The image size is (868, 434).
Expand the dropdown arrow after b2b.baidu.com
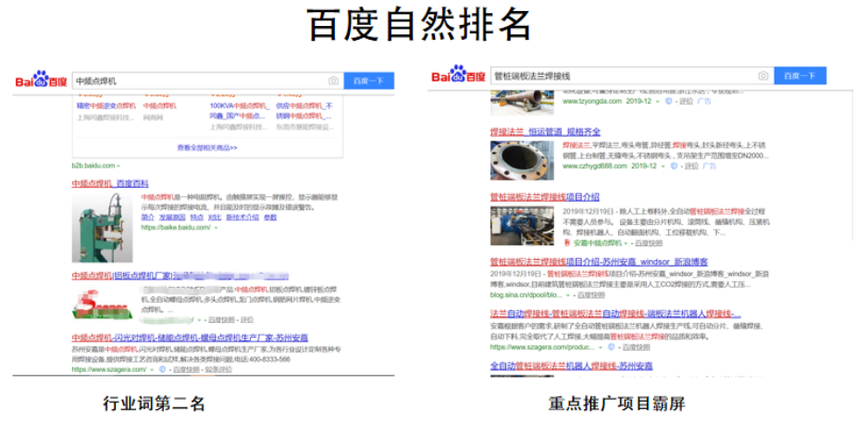click(x=118, y=166)
